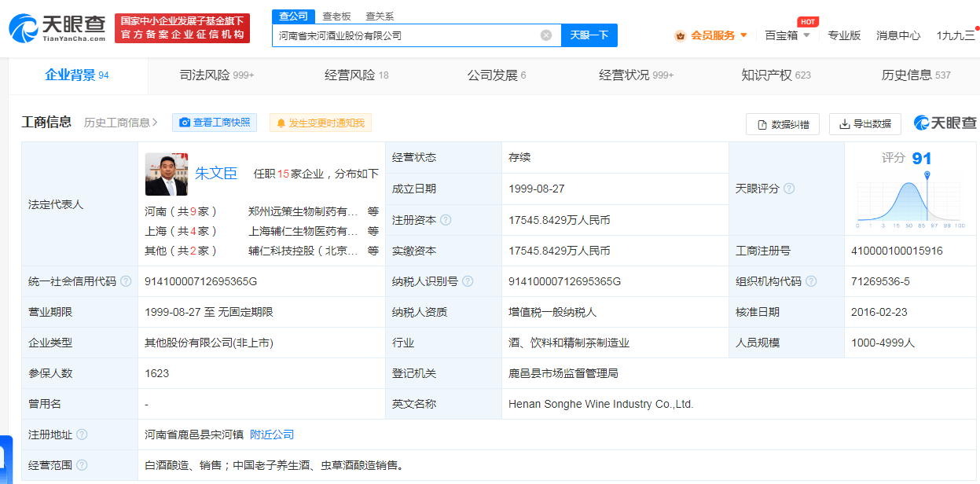Open 会员服务 dropdown menu
Viewport: 980px width, 484px height.
pos(712,35)
